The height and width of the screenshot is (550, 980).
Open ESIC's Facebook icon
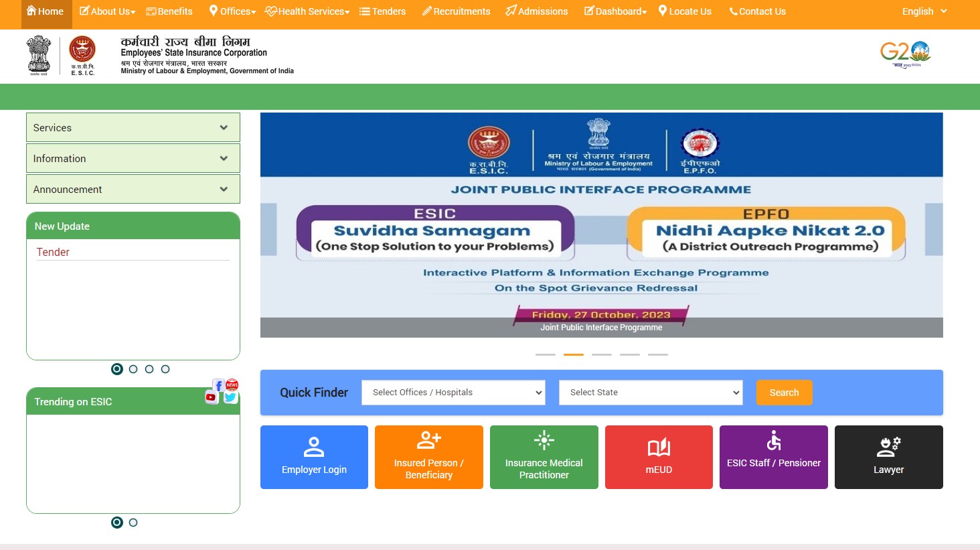coord(218,385)
